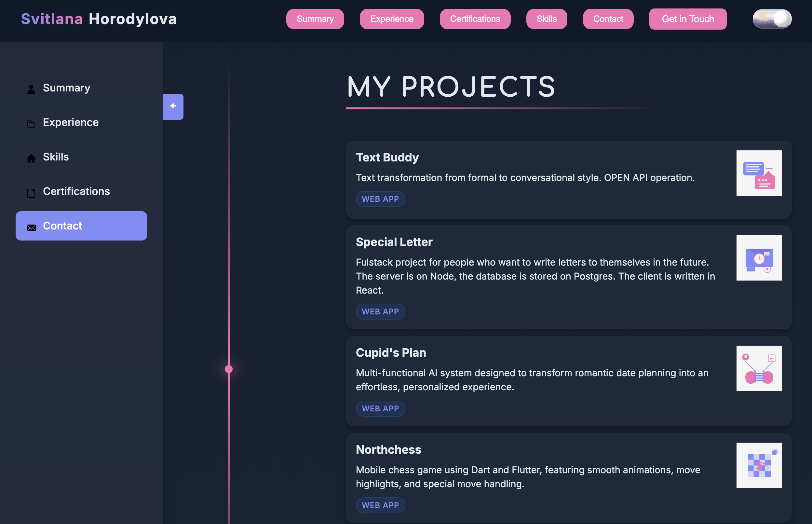The image size is (812, 524).
Task: Select Certifications in the top navigation
Action: (x=475, y=19)
